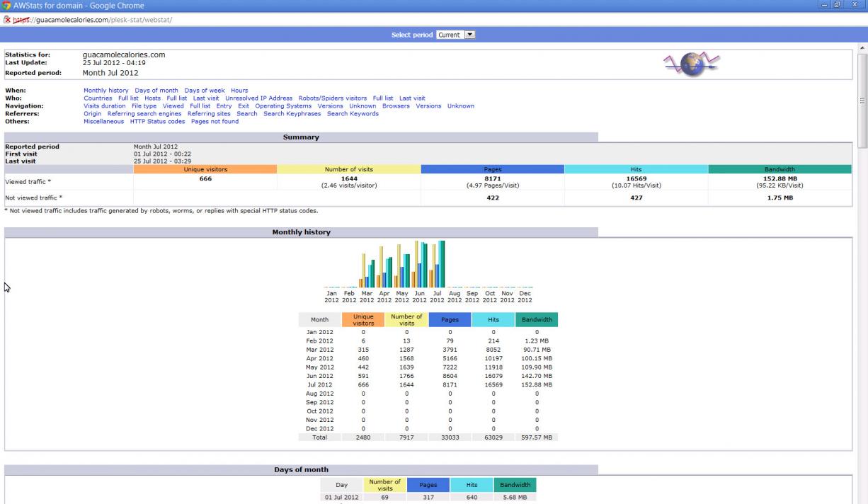Click the not viewed hits value 427
Viewport: 868px width, 504px height.
pyautogui.click(x=636, y=198)
